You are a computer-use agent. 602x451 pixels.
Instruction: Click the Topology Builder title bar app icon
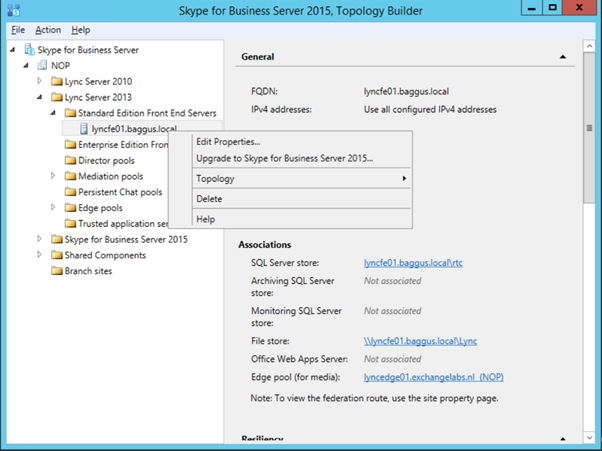12,11
